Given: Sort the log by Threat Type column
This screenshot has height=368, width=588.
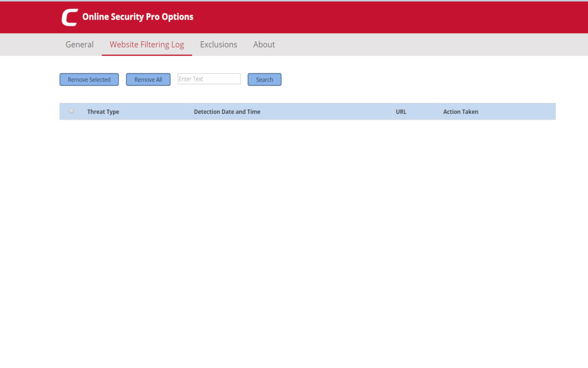Looking at the screenshot, I should 103,111.
